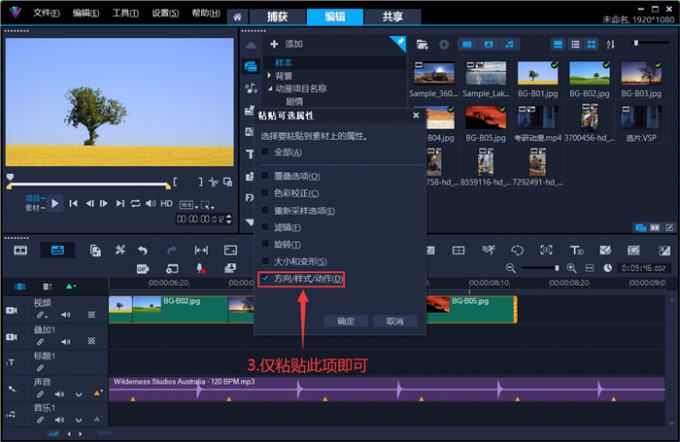Go to the home tab icon
Viewport: 680px width, 442px height.
(237, 17)
